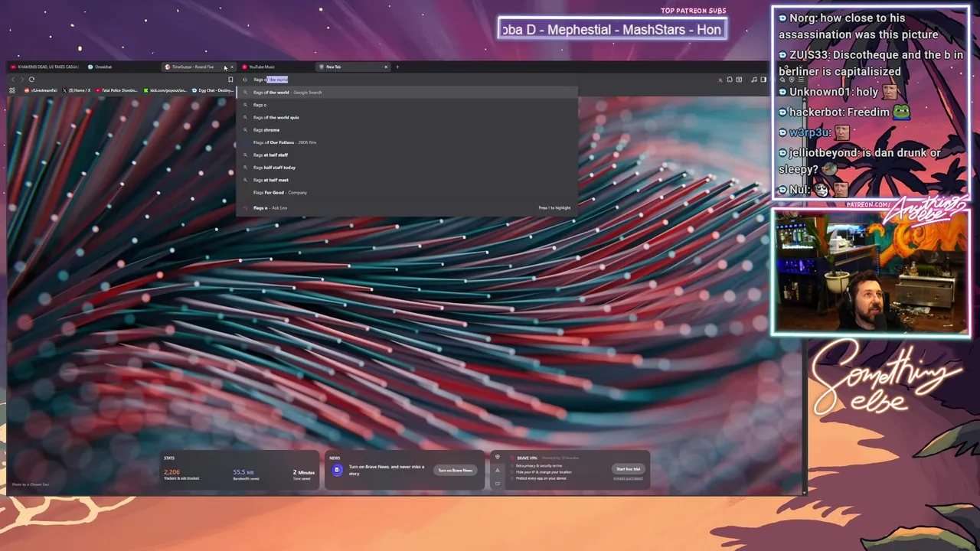Image resolution: width=980 pixels, height=551 pixels.
Task: Select 'flags chrome' suggestion
Action: (x=407, y=130)
